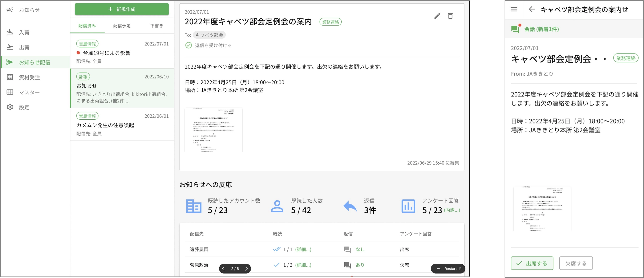644x278 pixels.
Task: Click the なし reply link for 遠藤農園
Action: coord(360,249)
